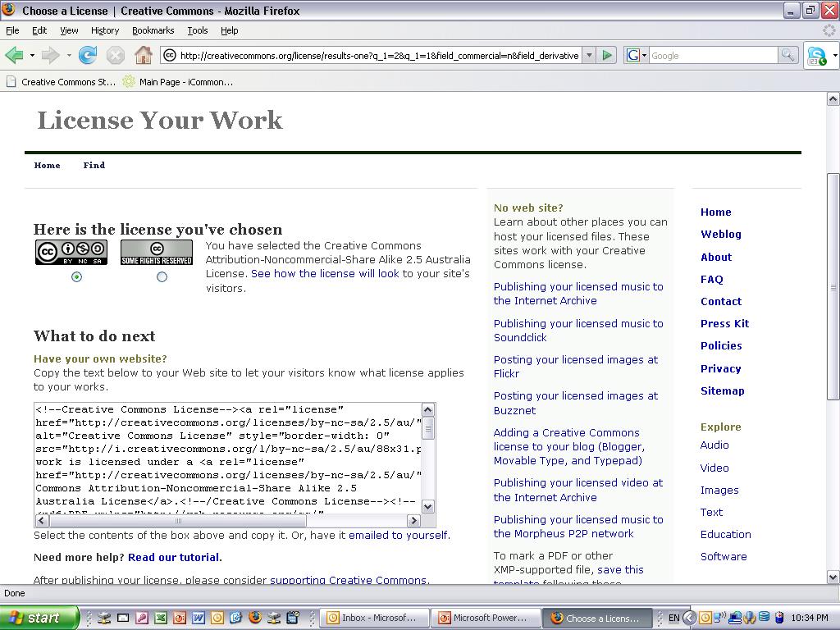This screenshot has height=630, width=840.
Task: Expand hidden tray icons with the chevron
Action: [x=690, y=618]
